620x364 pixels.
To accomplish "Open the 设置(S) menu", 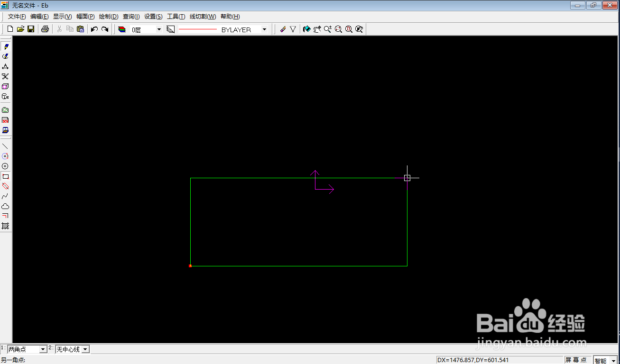I will coord(153,17).
